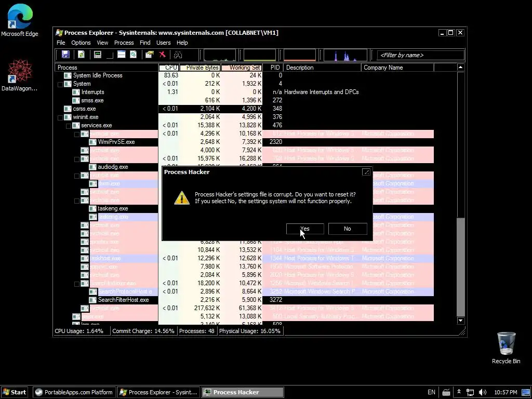Click the process list scrollbar up arrow
Image resolution: width=532 pixels, height=399 pixels.
[x=460, y=67]
